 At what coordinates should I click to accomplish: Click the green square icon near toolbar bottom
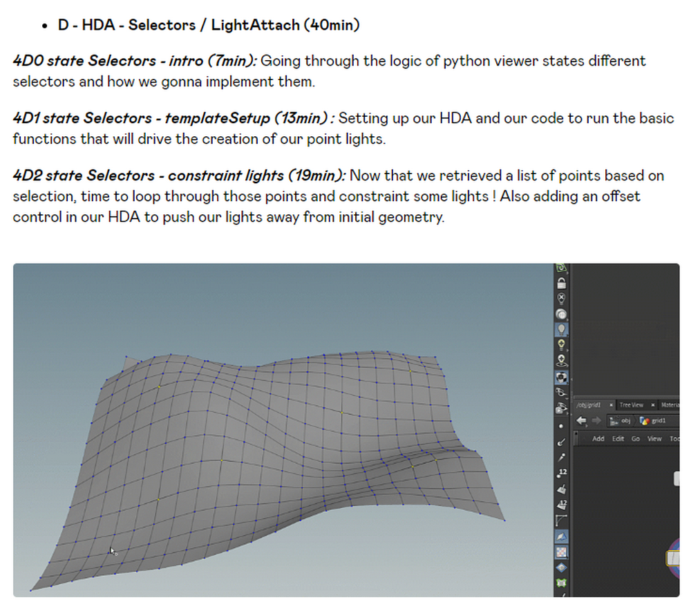coord(561,583)
